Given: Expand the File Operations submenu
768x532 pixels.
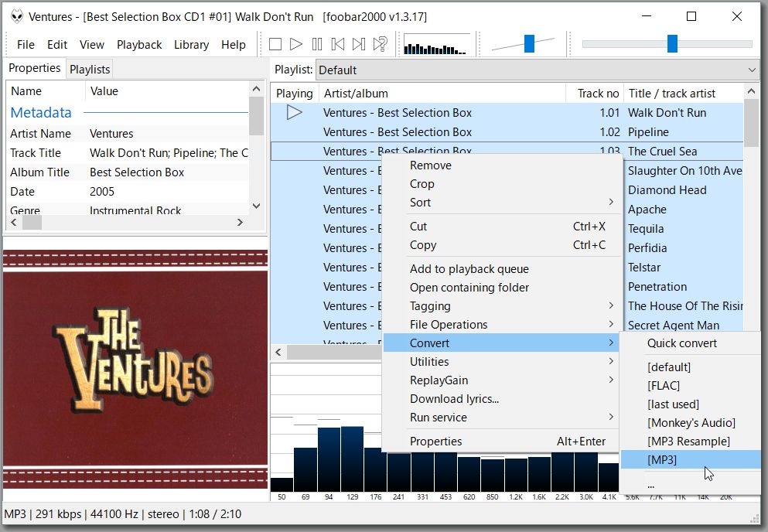Looking at the screenshot, I should 500,325.
